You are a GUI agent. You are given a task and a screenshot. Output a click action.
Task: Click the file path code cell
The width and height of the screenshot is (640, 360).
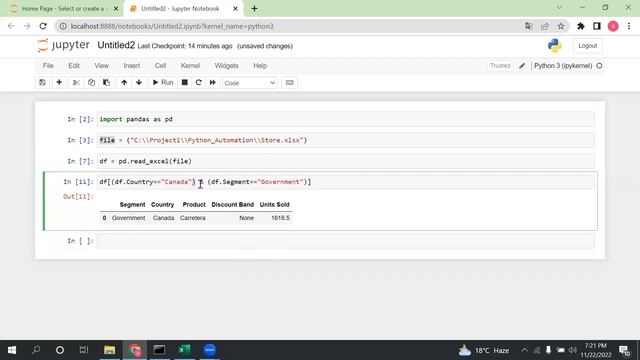click(346, 140)
